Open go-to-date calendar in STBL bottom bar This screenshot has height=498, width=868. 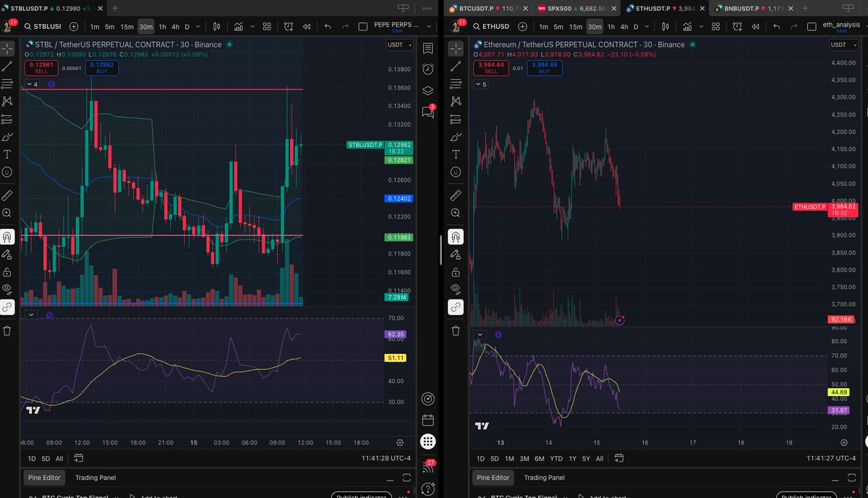pyautogui.click(x=78, y=458)
